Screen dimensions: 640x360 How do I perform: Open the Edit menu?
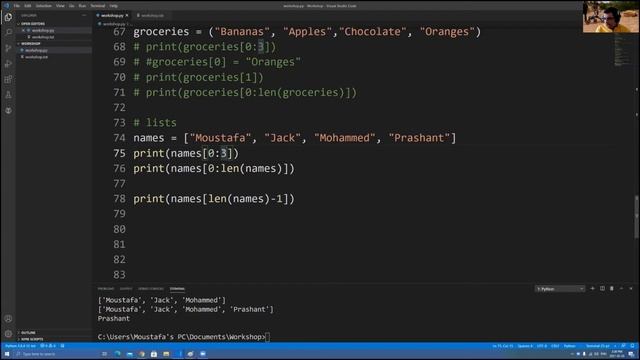click(28, 6)
